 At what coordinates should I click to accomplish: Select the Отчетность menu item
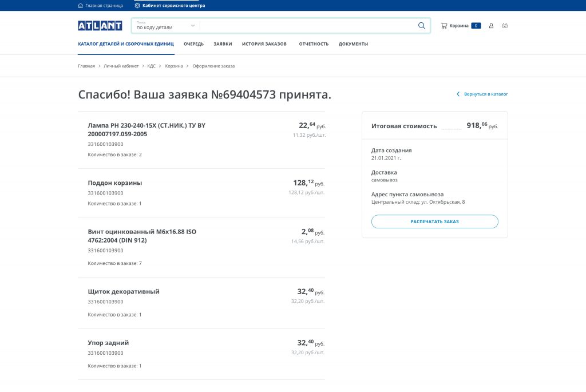pos(314,44)
